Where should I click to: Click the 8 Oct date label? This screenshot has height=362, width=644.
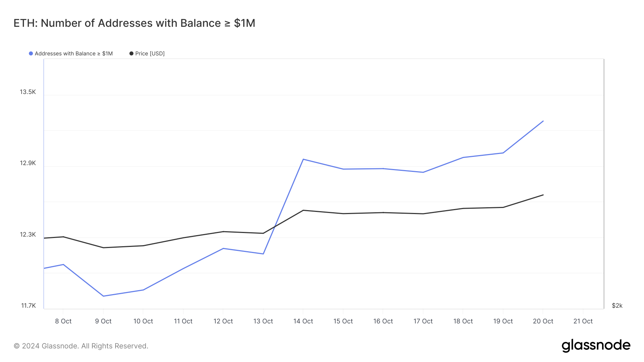click(63, 321)
